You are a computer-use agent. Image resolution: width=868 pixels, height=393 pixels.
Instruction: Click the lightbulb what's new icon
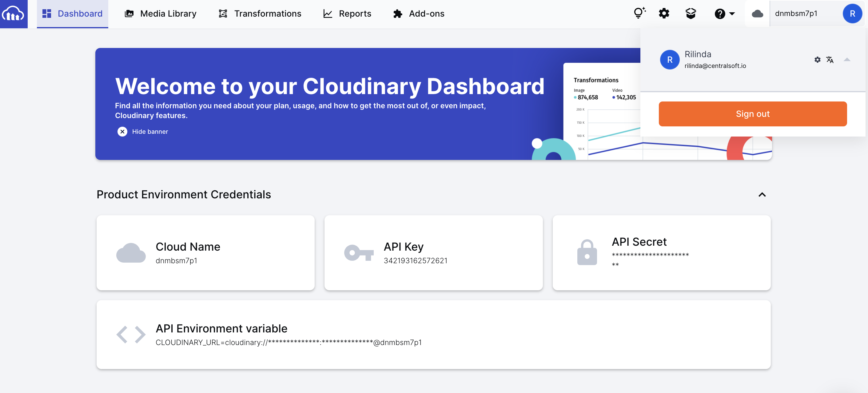639,13
